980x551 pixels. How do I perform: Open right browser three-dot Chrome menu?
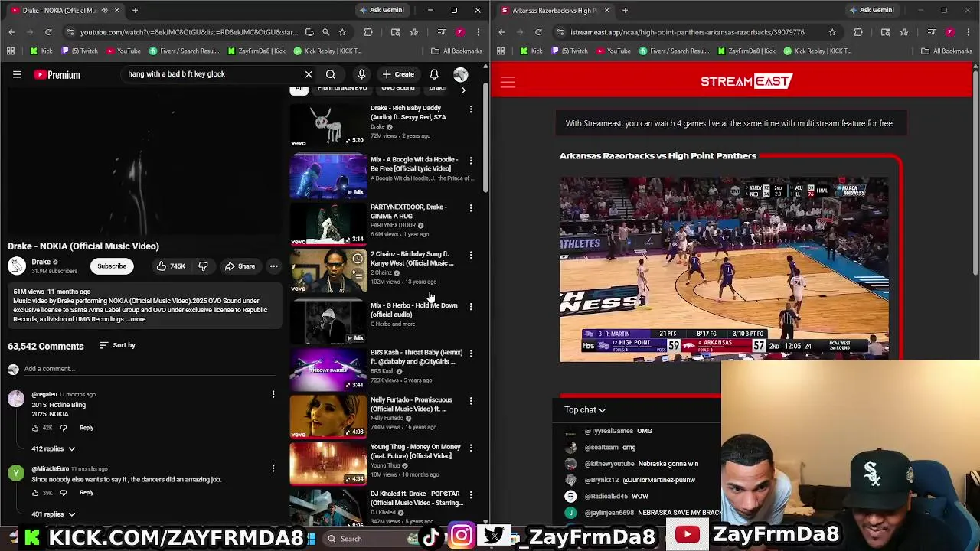[968, 32]
